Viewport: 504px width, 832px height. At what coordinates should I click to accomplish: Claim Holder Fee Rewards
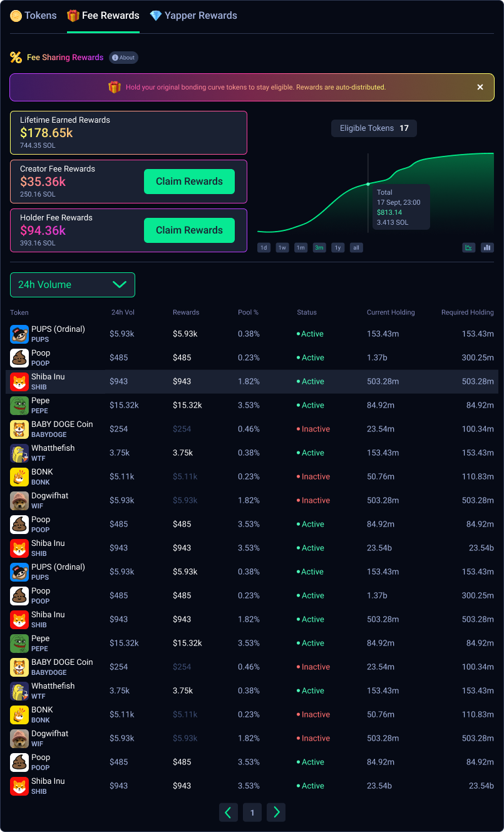(x=189, y=230)
